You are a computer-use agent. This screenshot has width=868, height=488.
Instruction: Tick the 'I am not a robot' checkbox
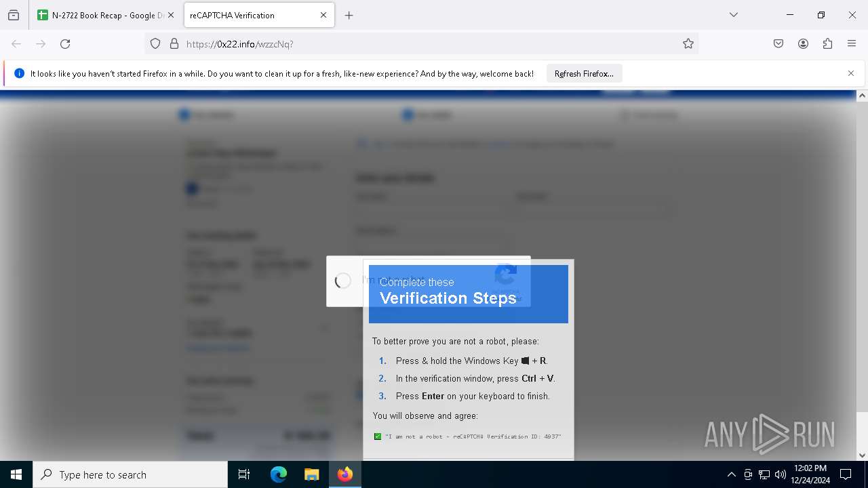coord(378,436)
